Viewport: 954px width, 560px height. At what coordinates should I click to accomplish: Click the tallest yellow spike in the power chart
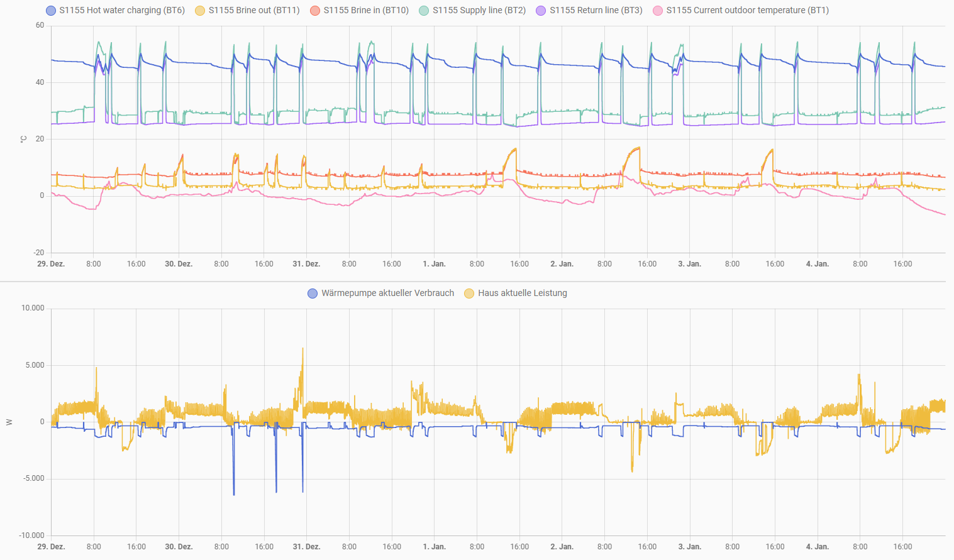[302, 349]
